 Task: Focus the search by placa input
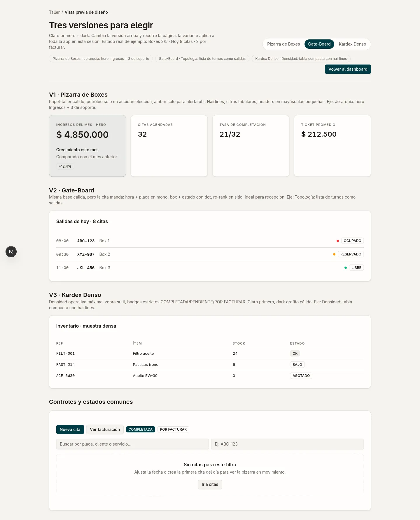132,444
